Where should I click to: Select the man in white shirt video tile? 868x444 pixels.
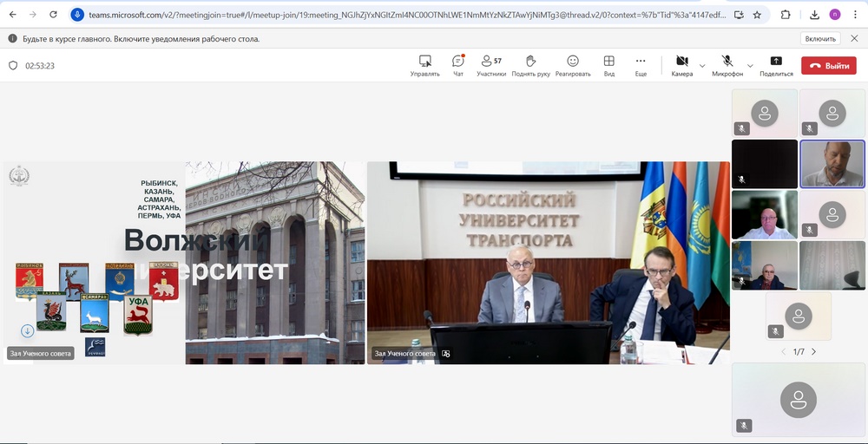(765, 214)
